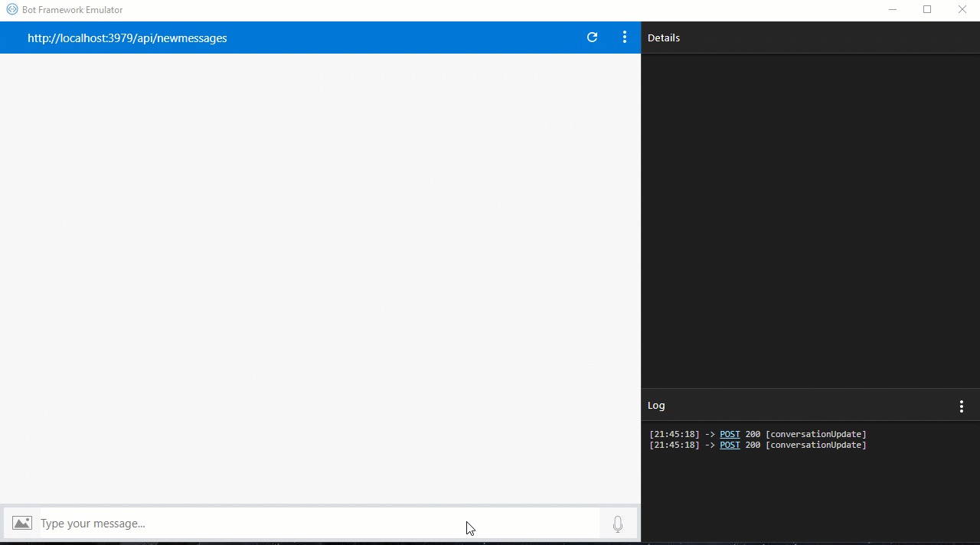Open the second POST link in the log
Viewport: 980px width, 545px height.
(x=729, y=445)
